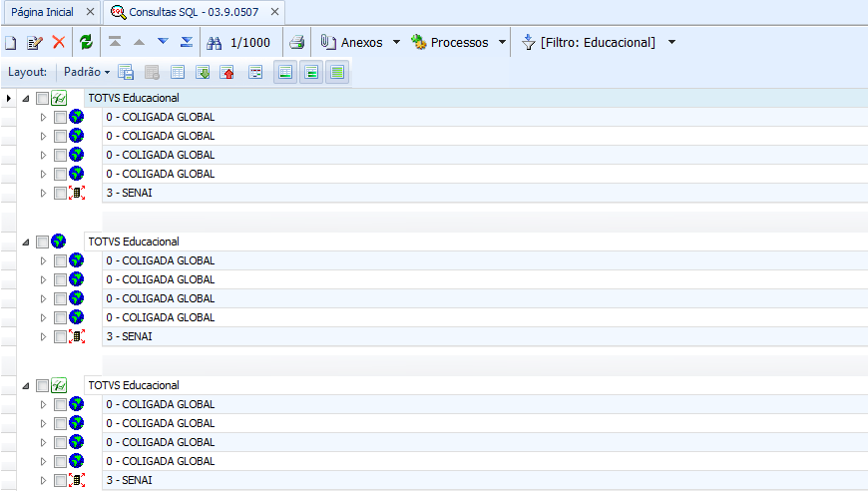This screenshot has height=491, width=868.
Task: Click the 1/1000 record counter
Action: [250, 43]
